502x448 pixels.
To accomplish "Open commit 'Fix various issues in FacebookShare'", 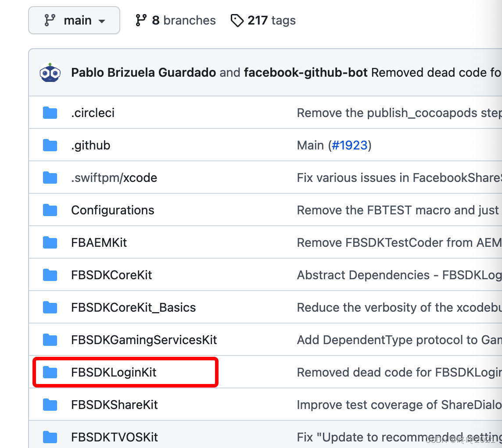I will pos(399,178).
